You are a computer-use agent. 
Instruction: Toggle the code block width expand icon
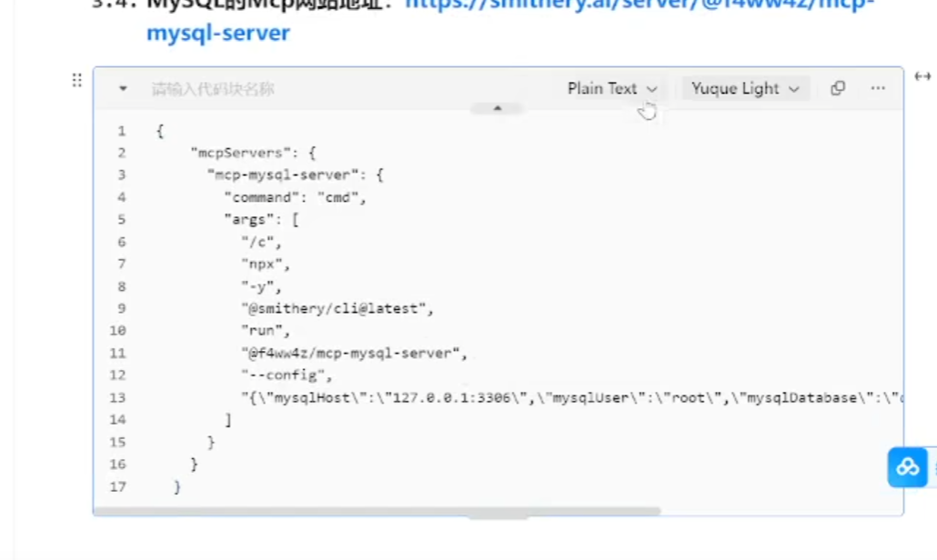pos(922,75)
